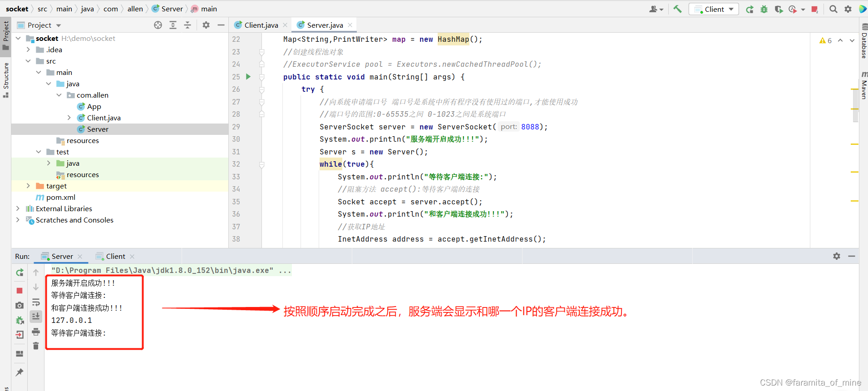Viewport: 868px width, 391px height.
Task: Open Project panel options gear
Action: click(206, 25)
